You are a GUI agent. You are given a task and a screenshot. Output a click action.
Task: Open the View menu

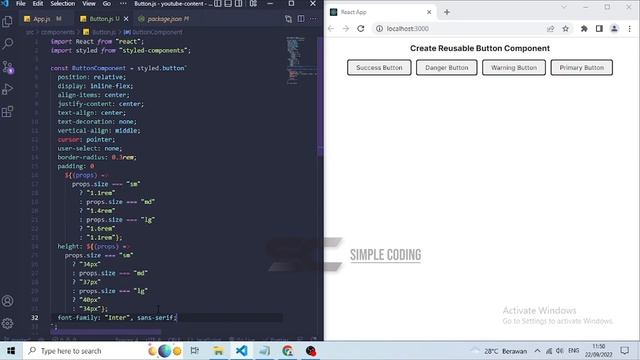(x=89, y=4)
